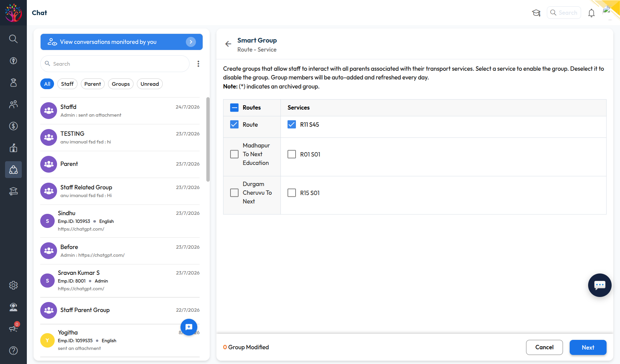Click the Next button
The width and height of the screenshot is (620, 364).
coord(588,347)
